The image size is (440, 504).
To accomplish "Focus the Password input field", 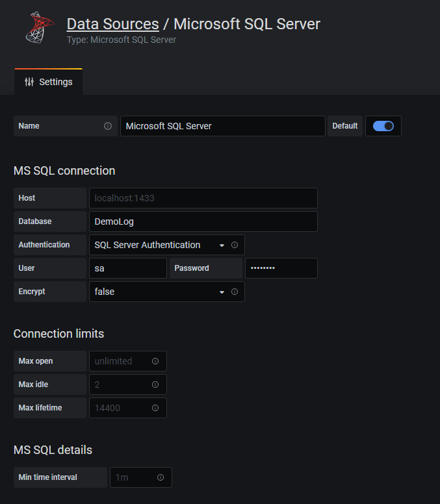I will point(281,268).
